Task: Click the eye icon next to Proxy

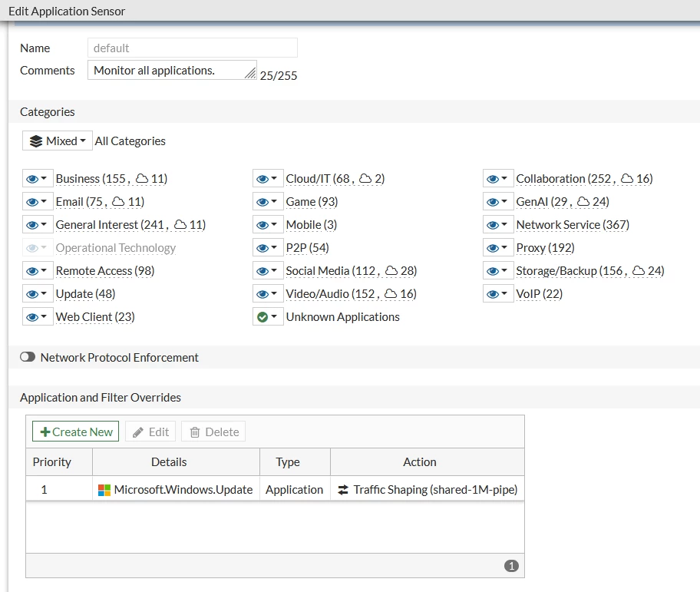Action: pos(493,248)
